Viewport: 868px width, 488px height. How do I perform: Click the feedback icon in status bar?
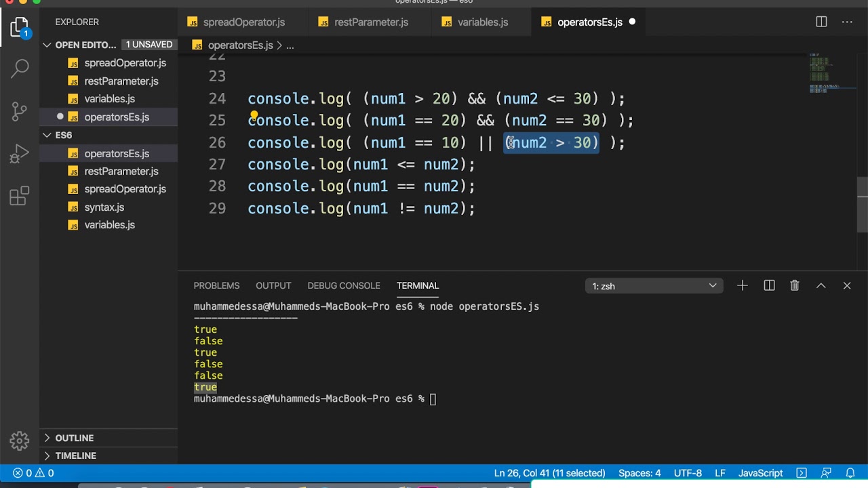(826, 473)
